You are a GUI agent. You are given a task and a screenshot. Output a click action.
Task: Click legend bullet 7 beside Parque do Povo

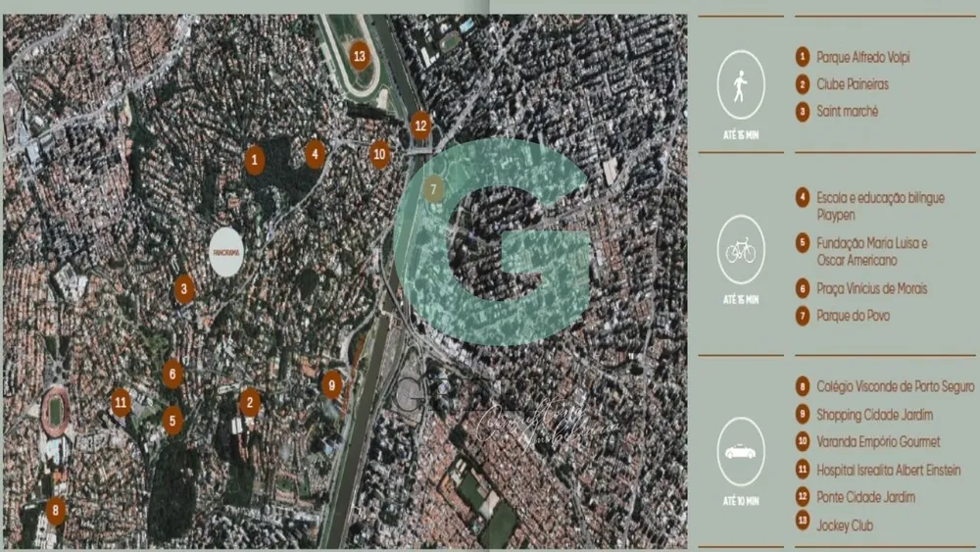click(803, 316)
